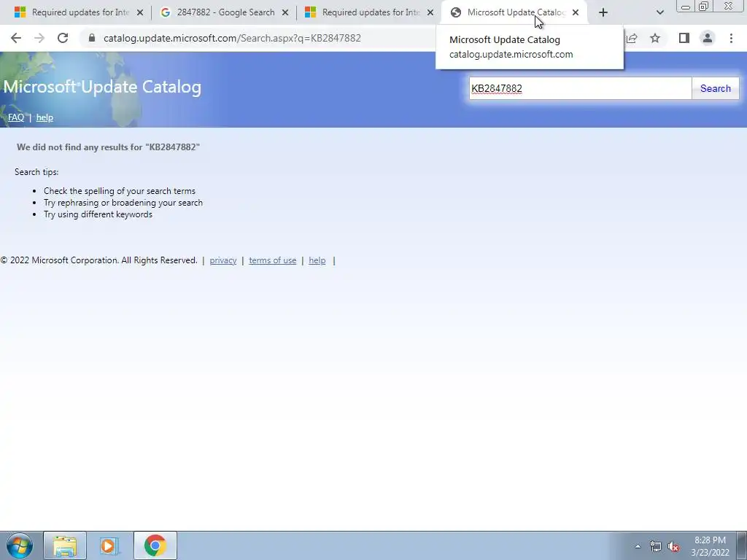Click the Microsoft Update Catalog title
The width and height of the screenshot is (747, 560).
[x=102, y=87]
